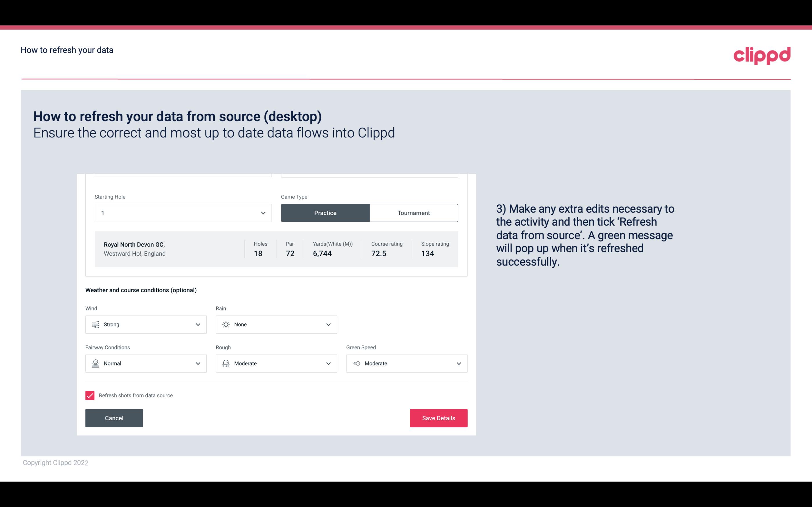Click the fairway conditions icon
Viewport: 812px width, 507px height.
[x=95, y=363]
